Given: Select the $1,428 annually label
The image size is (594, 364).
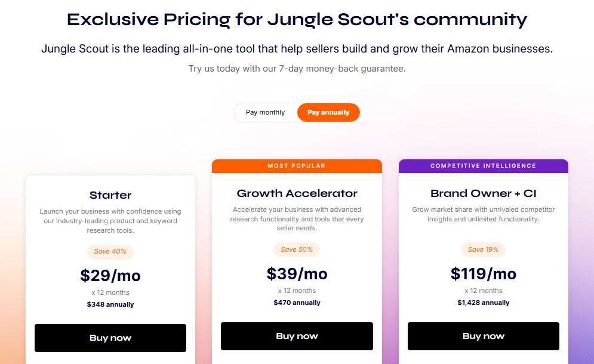Looking at the screenshot, I should click(483, 302).
